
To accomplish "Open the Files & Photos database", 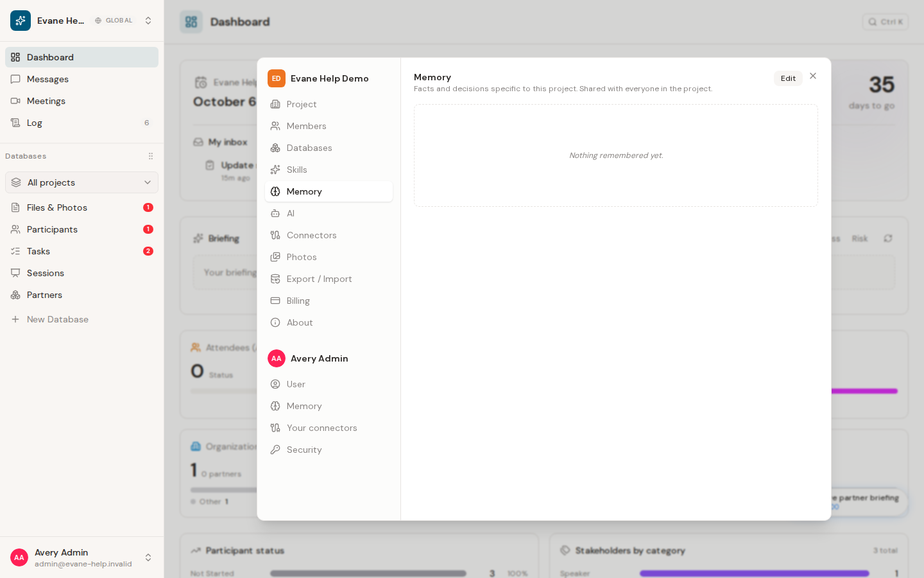I will 81,207.
